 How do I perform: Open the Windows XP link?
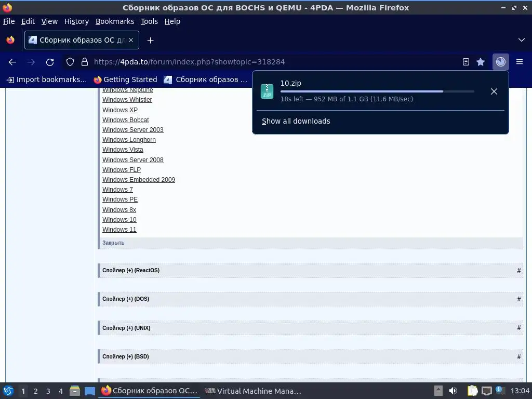pyautogui.click(x=120, y=110)
